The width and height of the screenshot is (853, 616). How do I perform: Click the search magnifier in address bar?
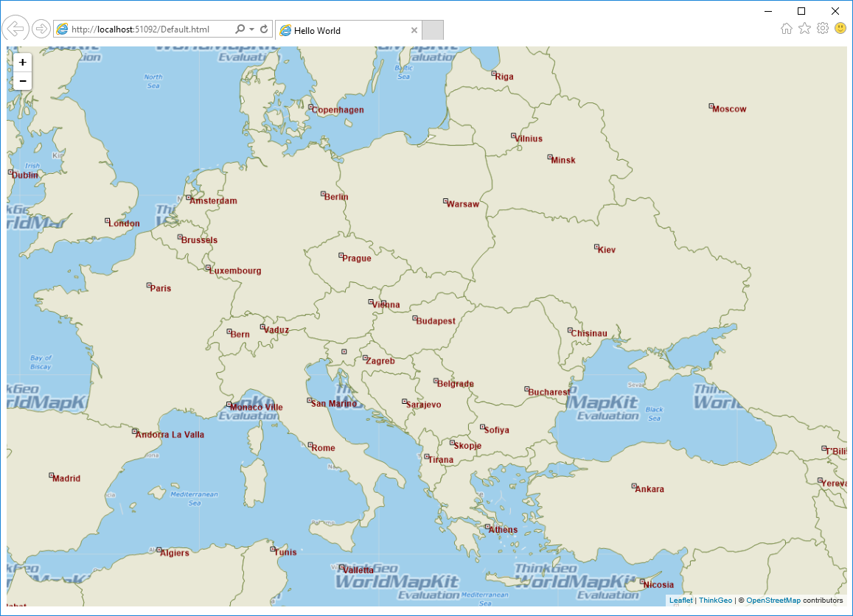pyautogui.click(x=240, y=29)
